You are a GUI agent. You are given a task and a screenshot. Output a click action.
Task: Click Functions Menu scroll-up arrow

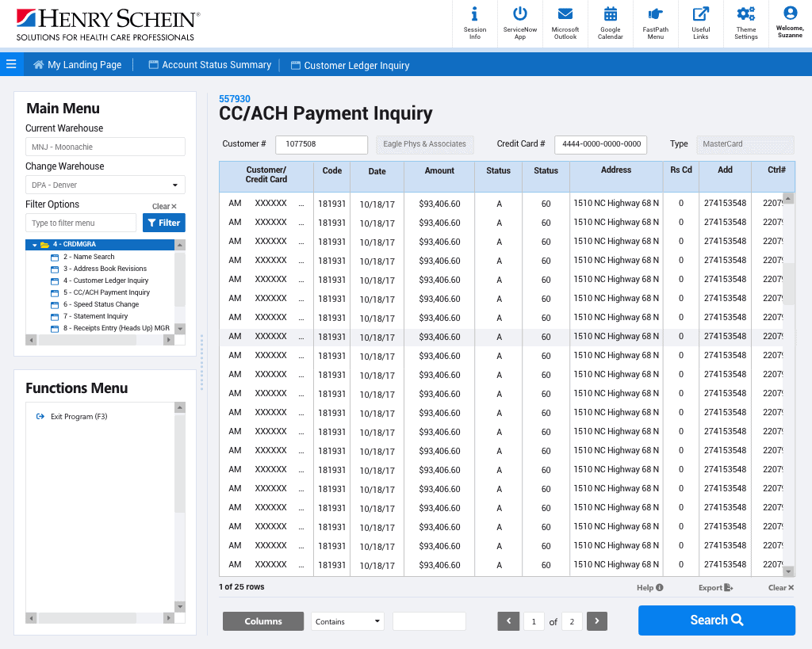coord(180,408)
